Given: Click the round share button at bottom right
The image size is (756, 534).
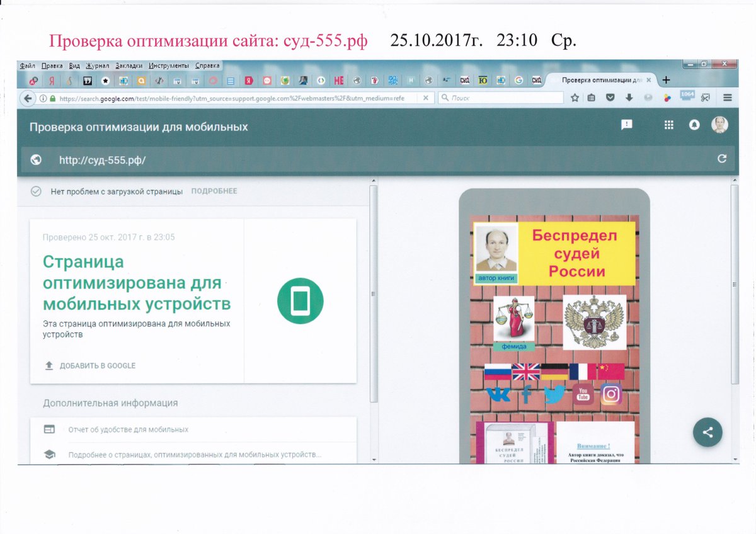Looking at the screenshot, I should 707,432.
